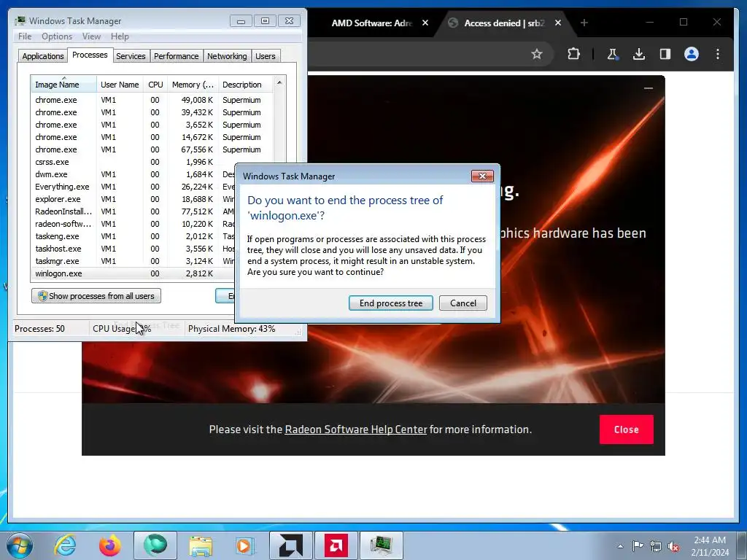Open Task Manager Options menu
Viewport: 747px width, 560px height.
coord(57,36)
